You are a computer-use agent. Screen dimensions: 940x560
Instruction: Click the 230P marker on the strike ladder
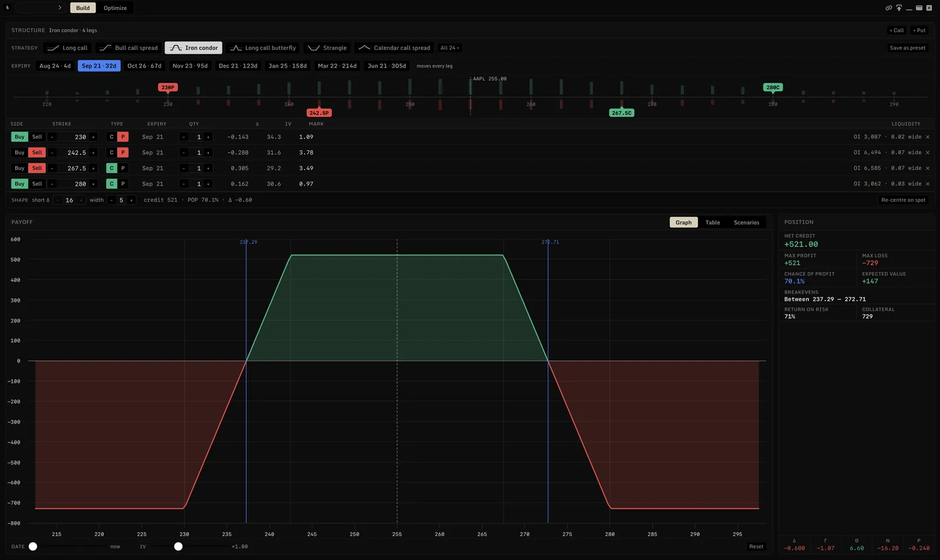point(168,87)
